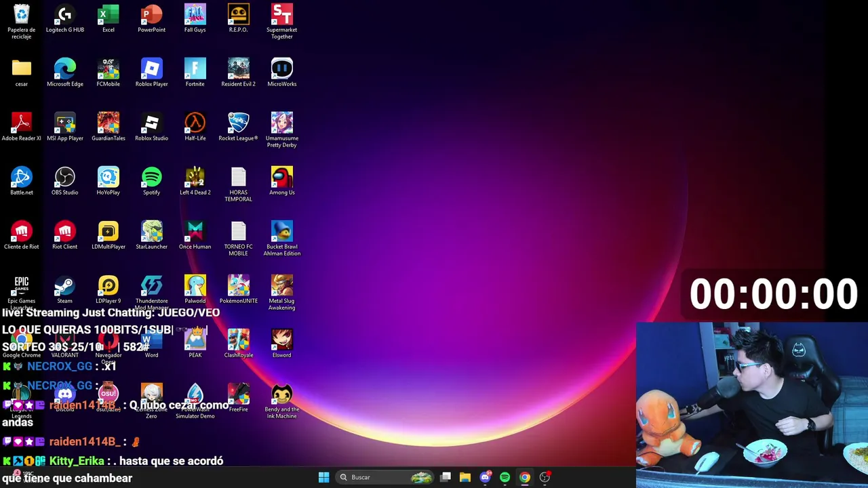Select the Adobe Reader XI icon
Viewport: 868px width, 488px height.
click(22, 127)
